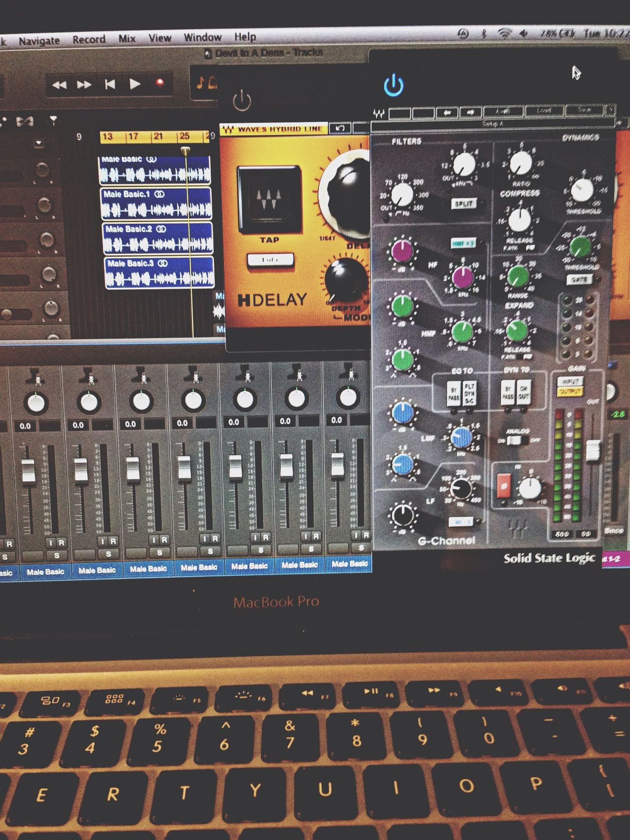
Task: Click the Wi-Fi icon in menu bar
Action: [x=504, y=33]
